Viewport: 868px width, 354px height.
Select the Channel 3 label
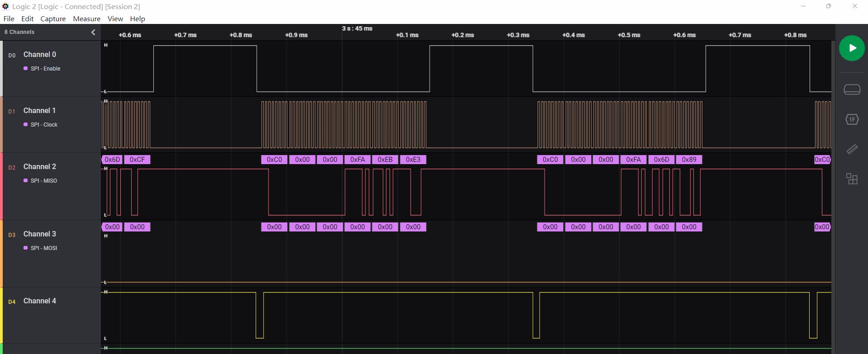pyautogui.click(x=40, y=234)
